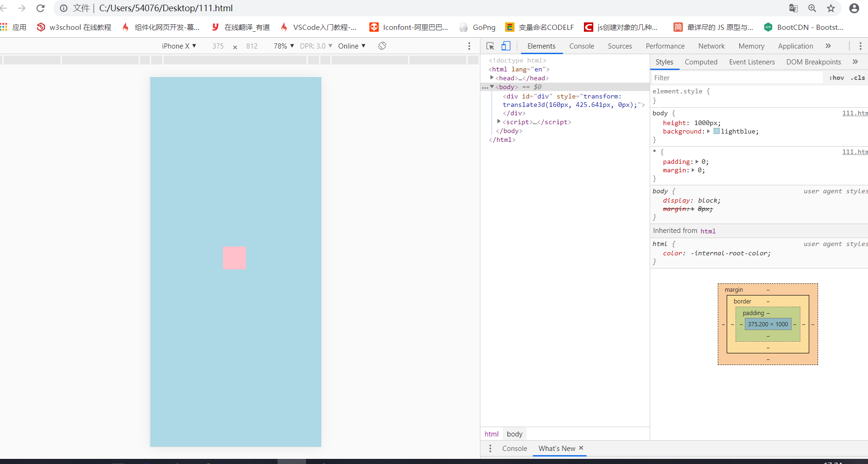
Task: Open w3school bookmark
Action: pyautogui.click(x=74, y=28)
